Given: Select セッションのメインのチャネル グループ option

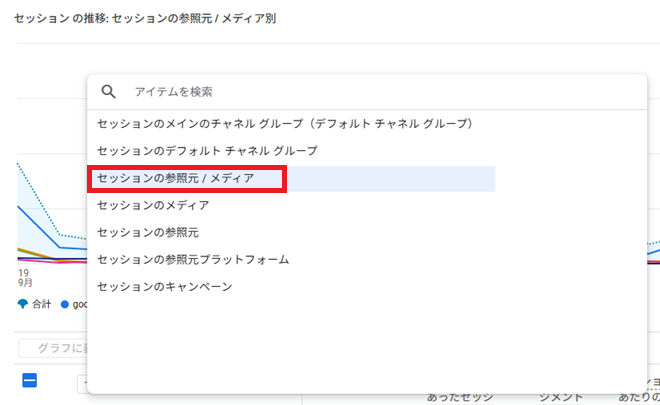Looking at the screenshot, I should click(284, 124).
